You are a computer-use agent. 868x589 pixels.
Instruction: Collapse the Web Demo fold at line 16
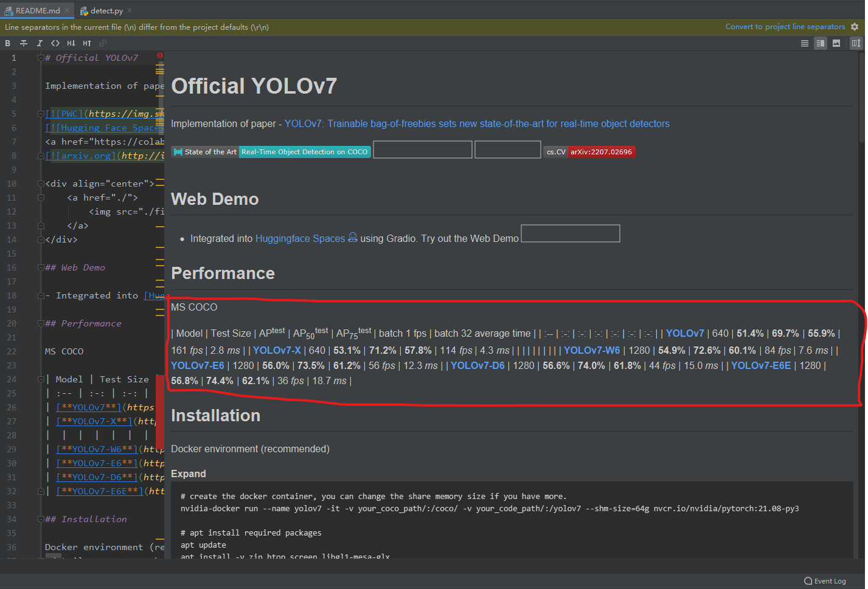click(x=41, y=267)
